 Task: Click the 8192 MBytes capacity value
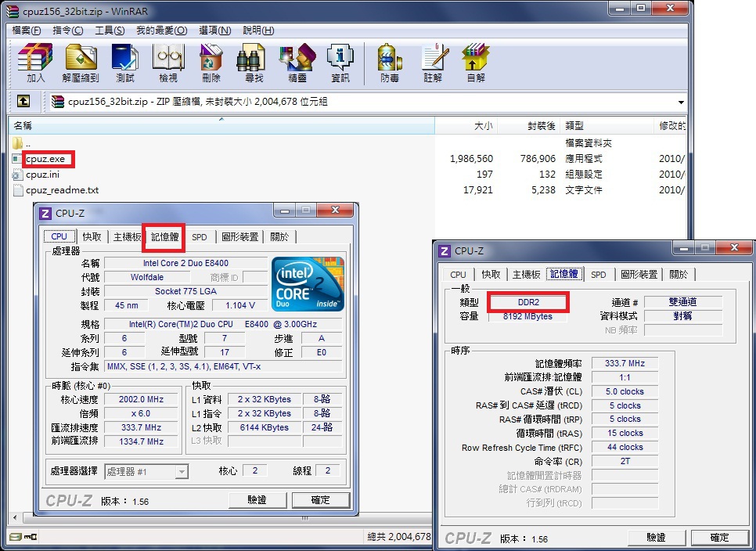[528, 316]
